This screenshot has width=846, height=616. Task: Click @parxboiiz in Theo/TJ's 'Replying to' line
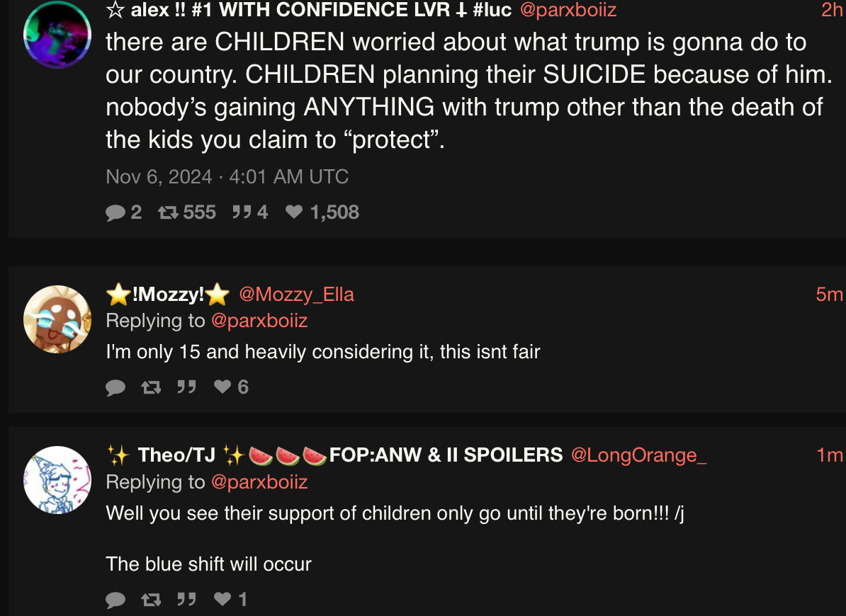click(x=259, y=481)
